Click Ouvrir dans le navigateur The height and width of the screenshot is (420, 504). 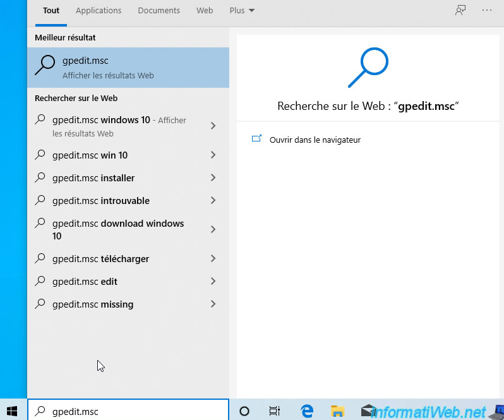pos(315,140)
